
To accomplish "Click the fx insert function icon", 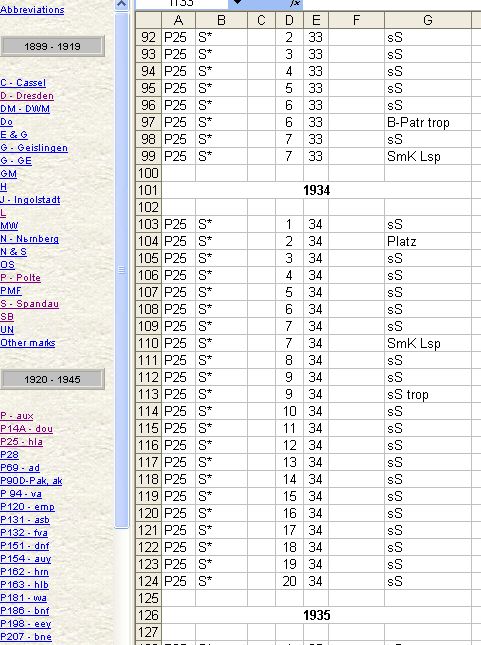I will pyautogui.click(x=295, y=3).
